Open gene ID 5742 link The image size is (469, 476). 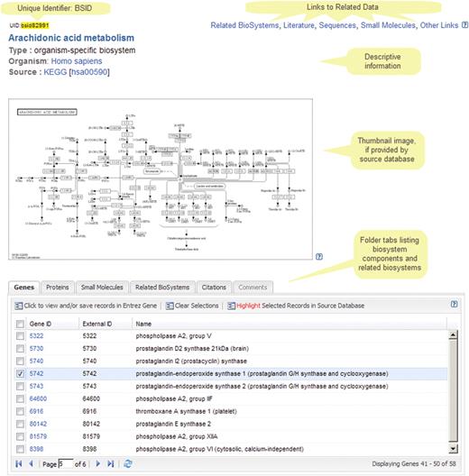(x=36, y=374)
